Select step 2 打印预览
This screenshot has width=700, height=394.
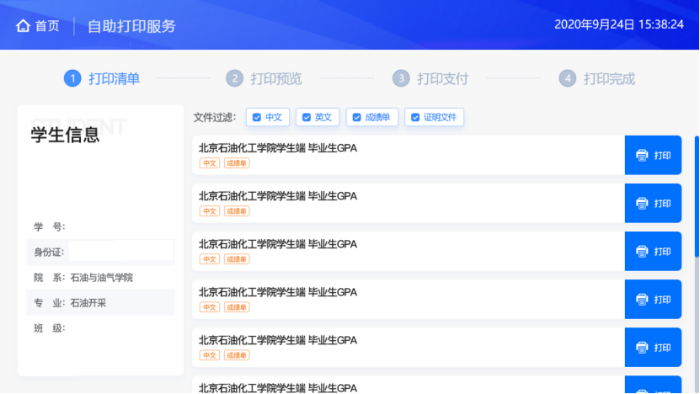pyautogui.click(x=264, y=79)
